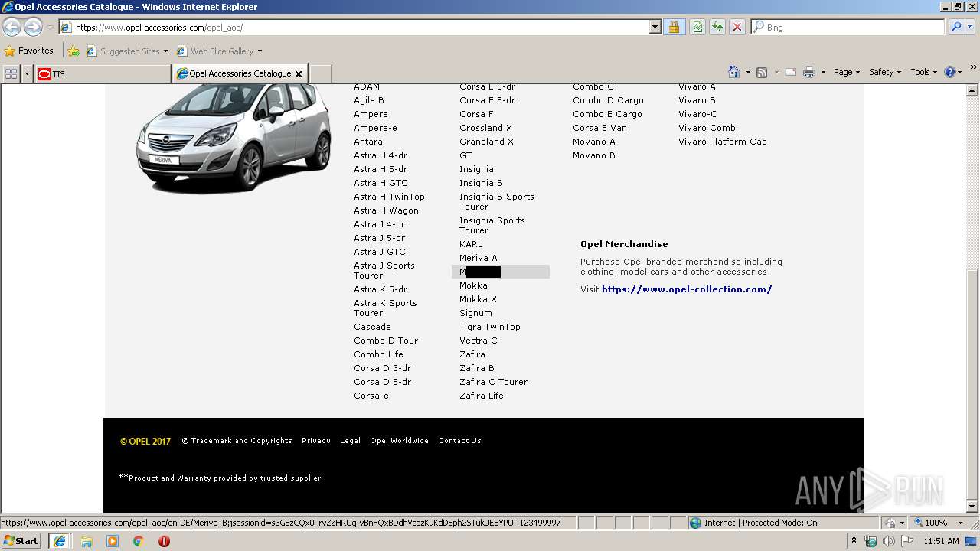Click the Action Center flag tray icon

(907, 541)
